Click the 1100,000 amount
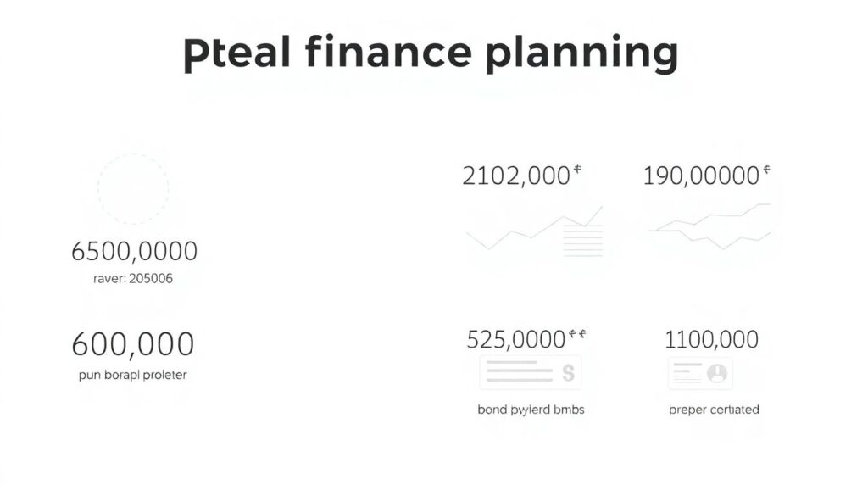The height and width of the screenshot is (496, 868). [x=712, y=340]
